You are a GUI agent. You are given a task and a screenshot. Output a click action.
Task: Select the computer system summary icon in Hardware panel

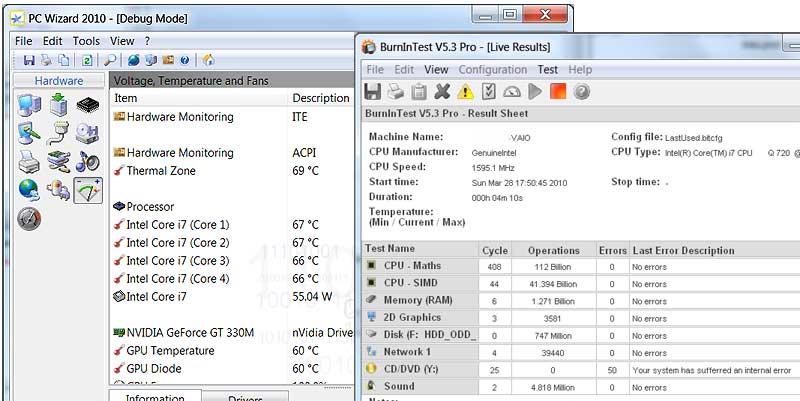point(29,105)
